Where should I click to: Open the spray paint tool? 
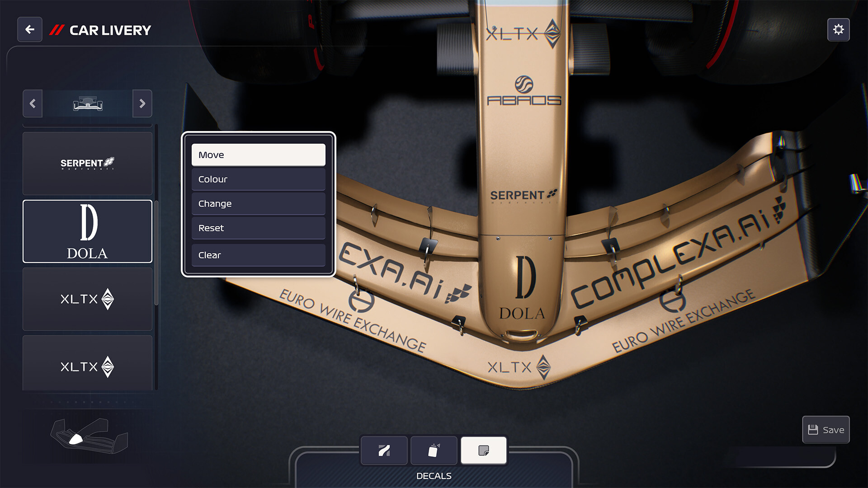click(x=433, y=450)
